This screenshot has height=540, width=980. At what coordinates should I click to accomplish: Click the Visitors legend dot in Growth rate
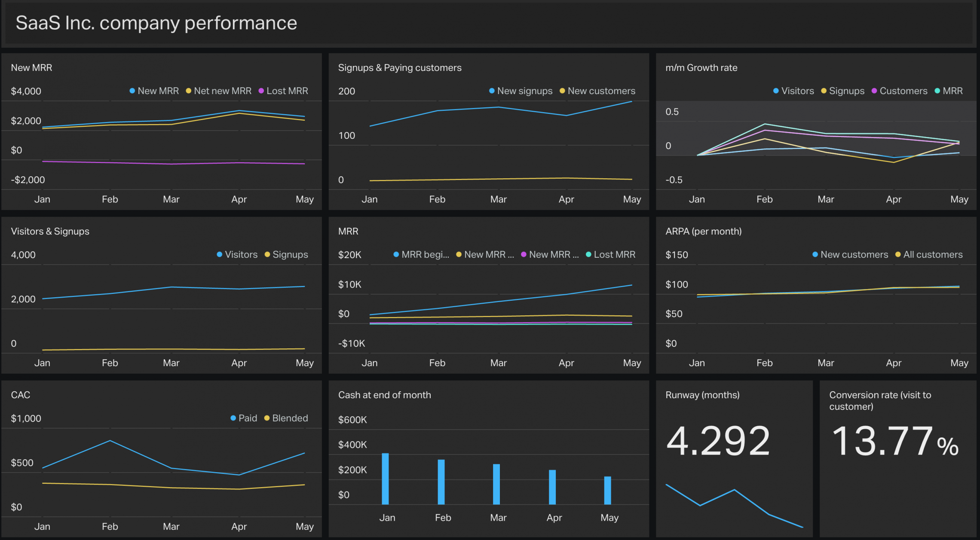[x=775, y=91]
